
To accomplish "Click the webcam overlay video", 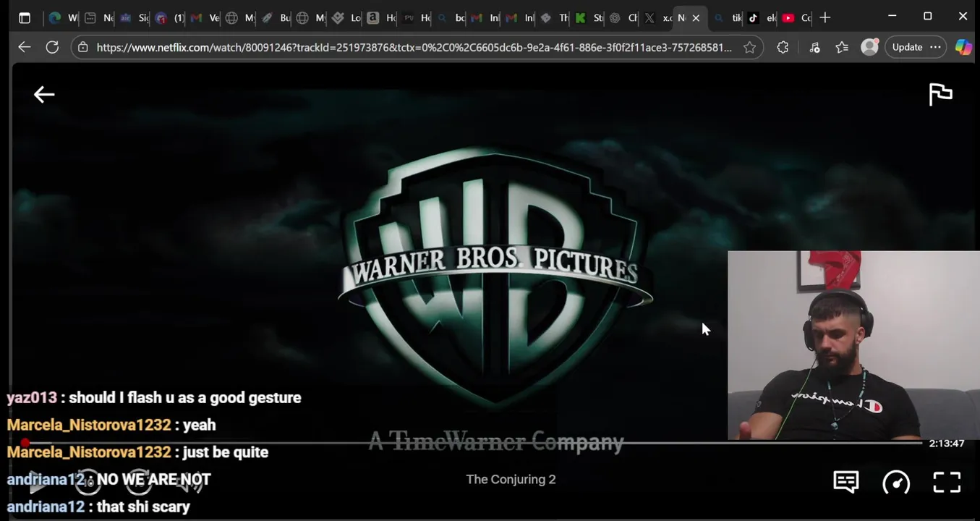I will click(853, 345).
